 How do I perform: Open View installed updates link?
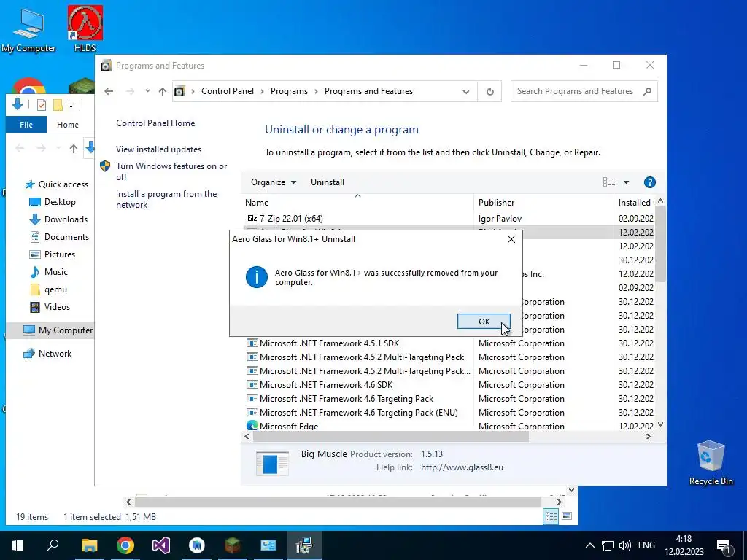158,149
